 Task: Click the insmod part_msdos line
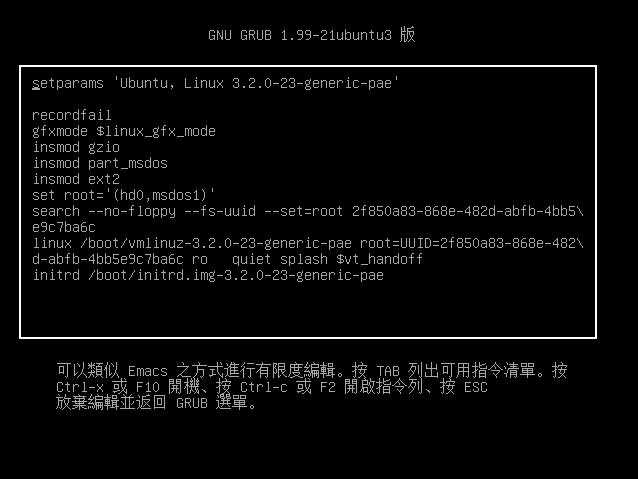pyautogui.click(x=100, y=163)
